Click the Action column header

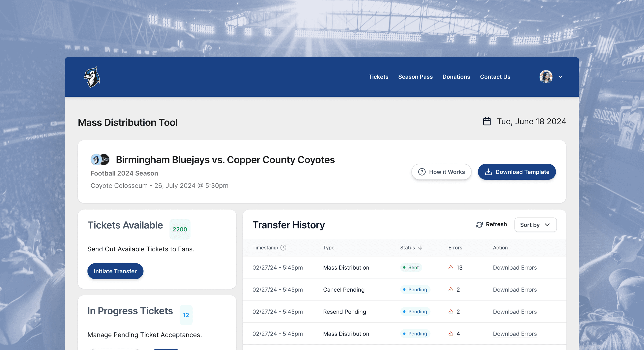pyautogui.click(x=500, y=248)
